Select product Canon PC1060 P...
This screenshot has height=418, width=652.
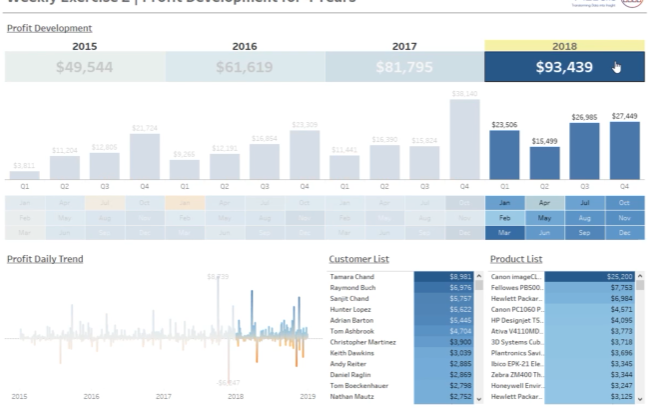562,309
